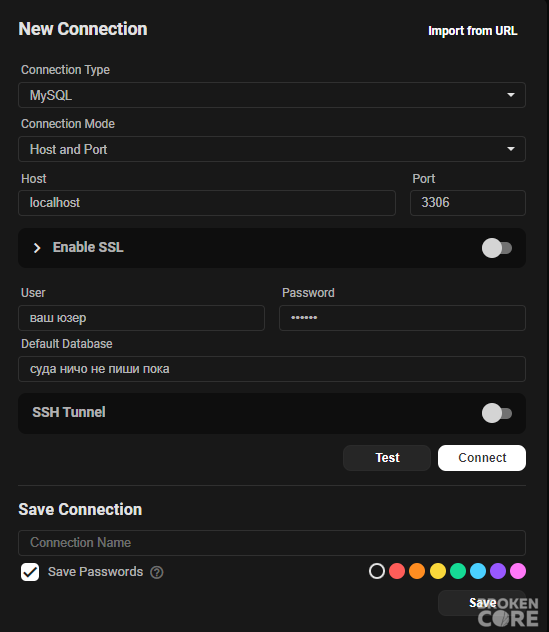549x632 pixels.
Task: Click the Test button
Action: pyautogui.click(x=387, y=458)
